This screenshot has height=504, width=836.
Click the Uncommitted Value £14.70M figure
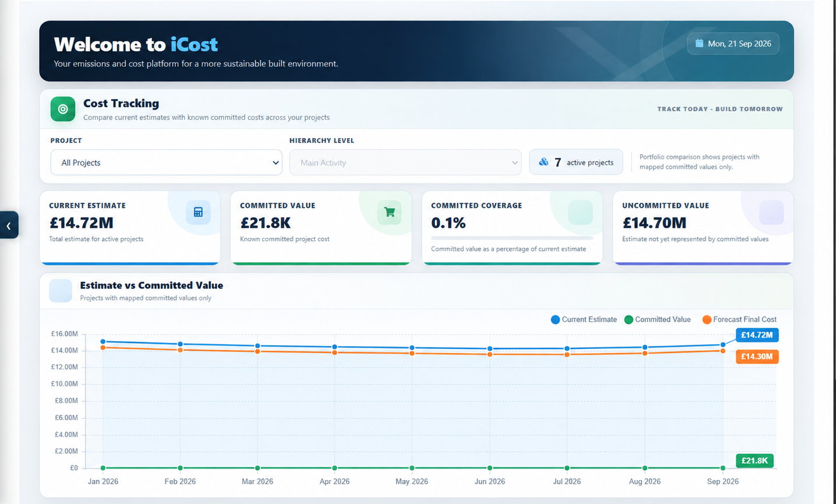click(x=654, y=223)
